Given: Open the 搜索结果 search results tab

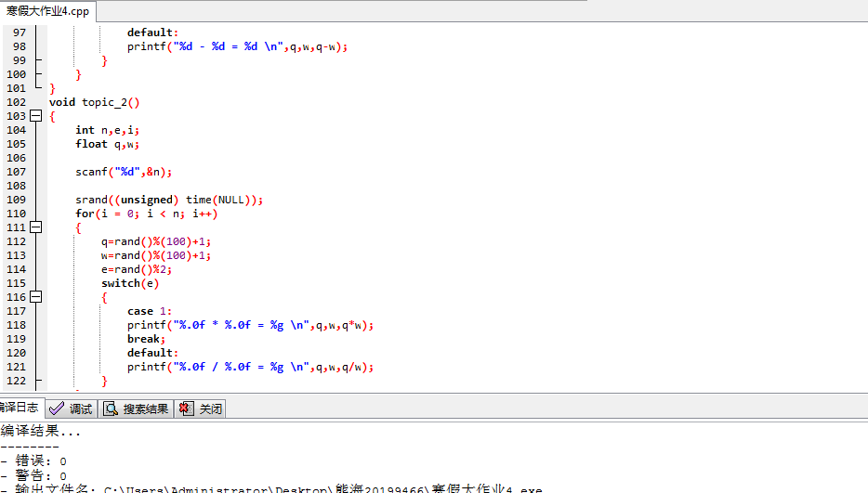Looking at the screenshot, I should coord(137,409).
